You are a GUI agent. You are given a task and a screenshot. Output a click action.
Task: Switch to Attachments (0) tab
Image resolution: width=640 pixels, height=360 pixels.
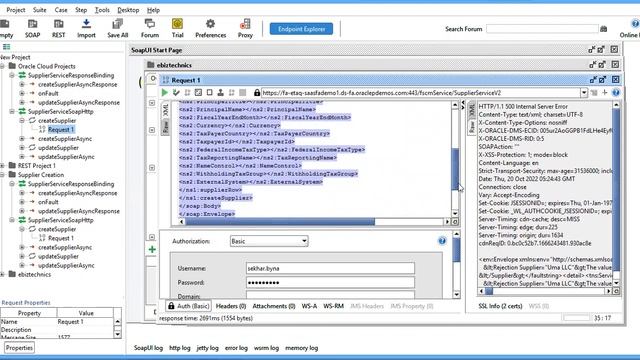tap(273, 306)
